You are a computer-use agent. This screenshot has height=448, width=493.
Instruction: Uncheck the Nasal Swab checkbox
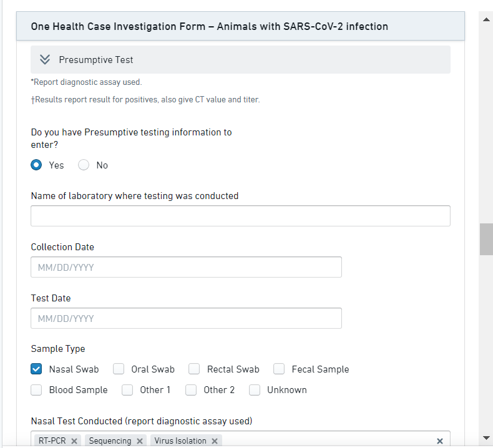click(x=37, y=369)
